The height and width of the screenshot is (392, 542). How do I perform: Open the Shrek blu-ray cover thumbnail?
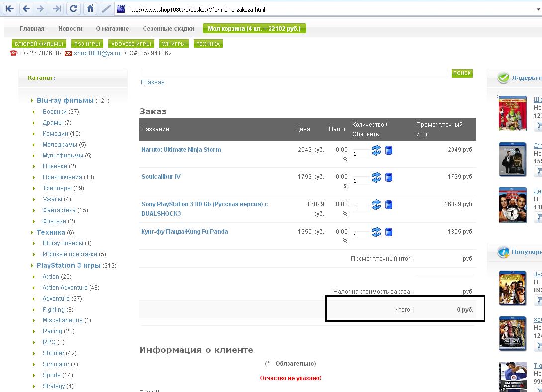(513, 113)
